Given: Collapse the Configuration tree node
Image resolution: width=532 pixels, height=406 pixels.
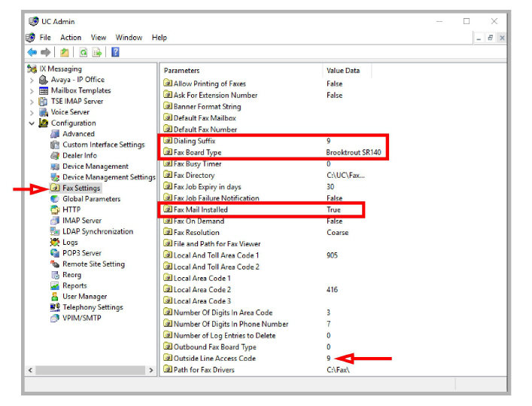Looking at the screenshot, I should coord(32,124).
